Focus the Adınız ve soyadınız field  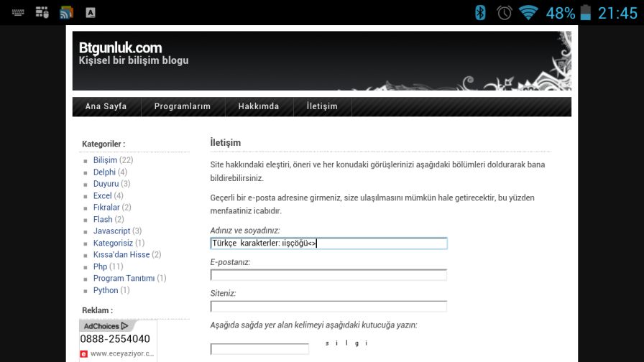[x=328, y=243]
